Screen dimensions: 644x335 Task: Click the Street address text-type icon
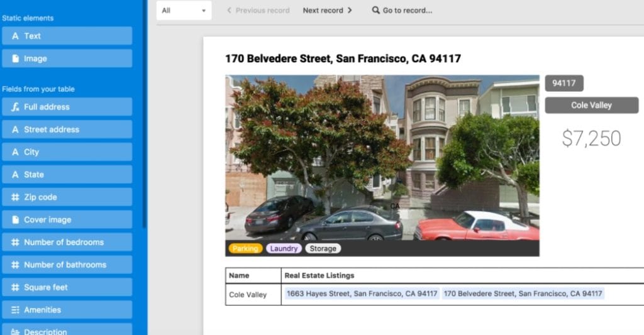[x=15, y=129]
